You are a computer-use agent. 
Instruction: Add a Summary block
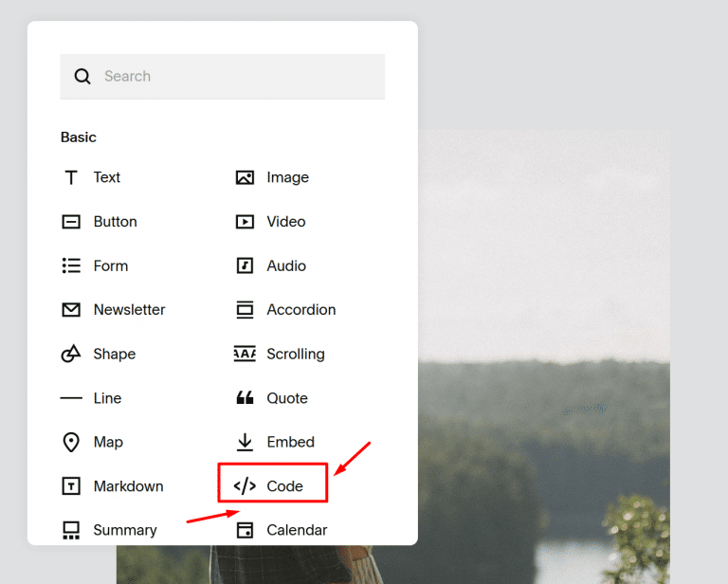124,530
